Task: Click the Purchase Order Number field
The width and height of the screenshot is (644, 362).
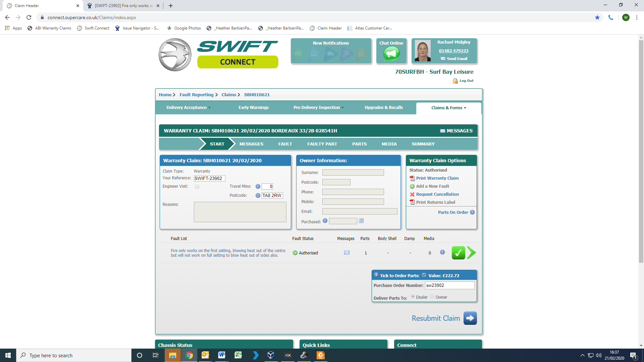Action: tap(449, 285)
